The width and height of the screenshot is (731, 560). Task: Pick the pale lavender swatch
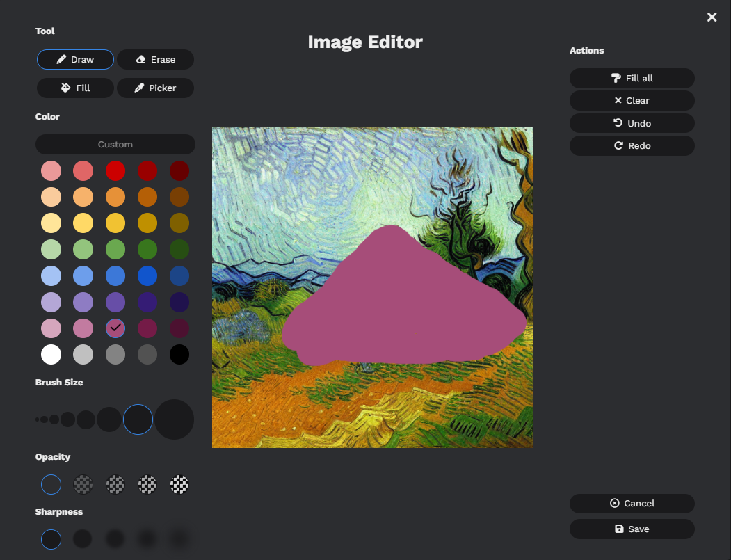tap(51, 302)
